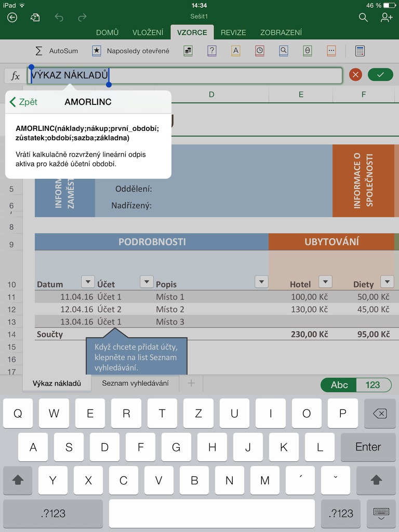Open the search magnifier in title bar
Image resolution: width=399 pixels, height=532 pixels.
click(363, 17)
